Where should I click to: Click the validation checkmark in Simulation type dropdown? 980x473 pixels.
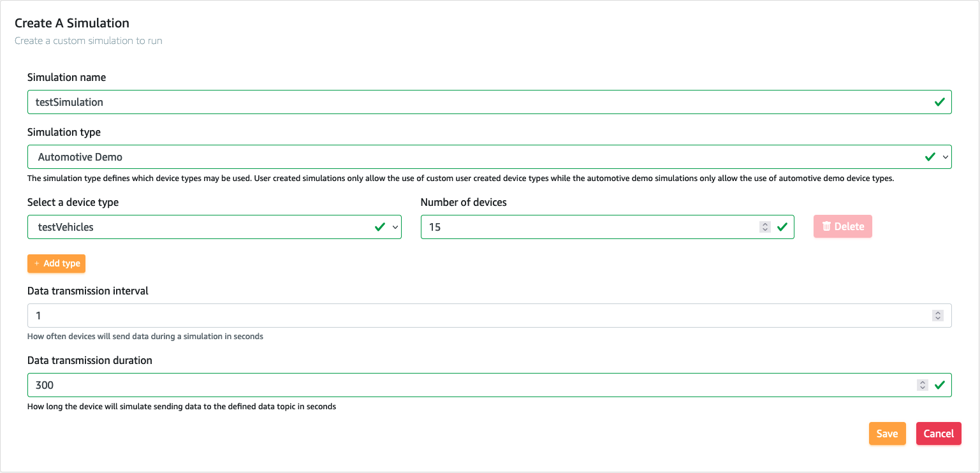tap(930, 157)
